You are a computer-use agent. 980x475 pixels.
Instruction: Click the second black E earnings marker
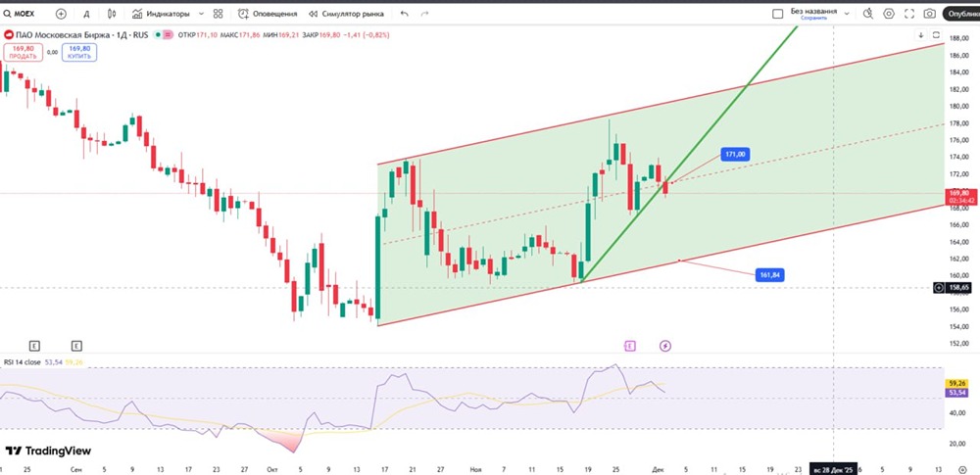coord(76,346)
